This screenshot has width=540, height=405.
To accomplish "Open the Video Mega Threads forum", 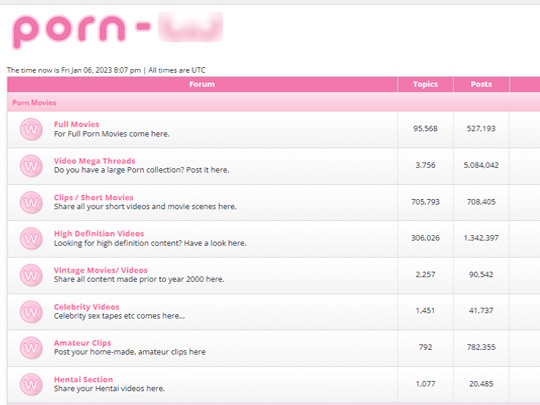I will [94, 161].
